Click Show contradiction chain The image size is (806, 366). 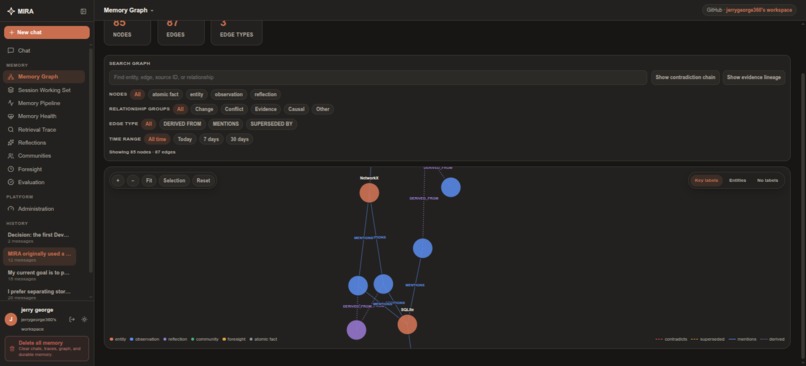coord(685,77)
